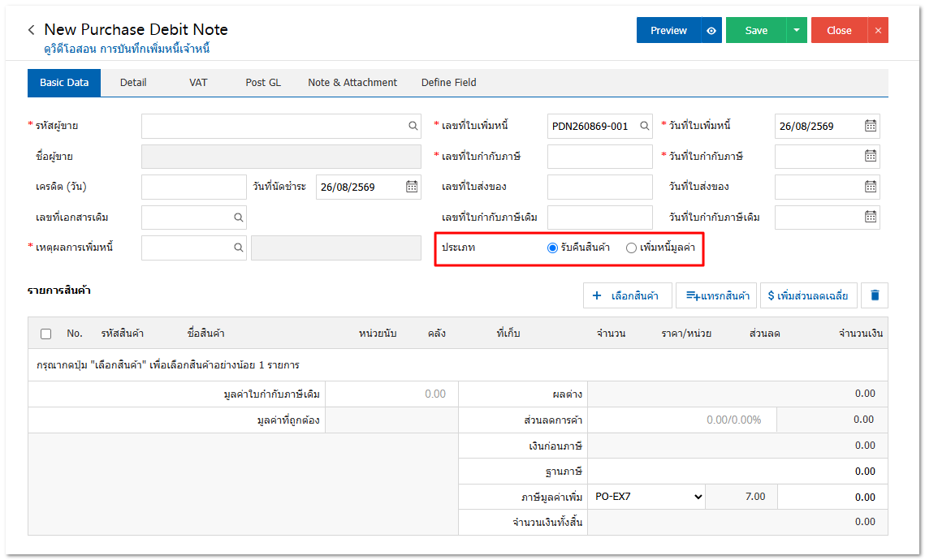Click the รหัสสินค้า column header
The image size is (925, 560).
click(x=122, y=334)
